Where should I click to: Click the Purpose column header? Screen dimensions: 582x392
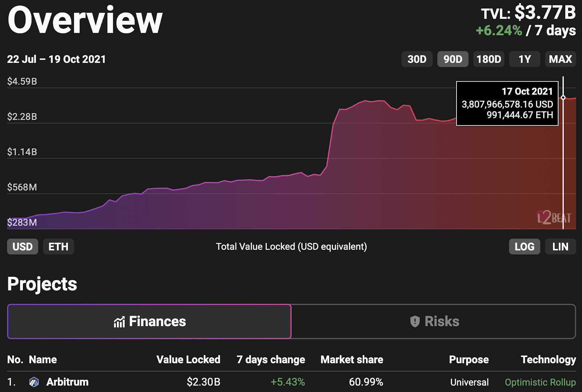tap(469, 360)
